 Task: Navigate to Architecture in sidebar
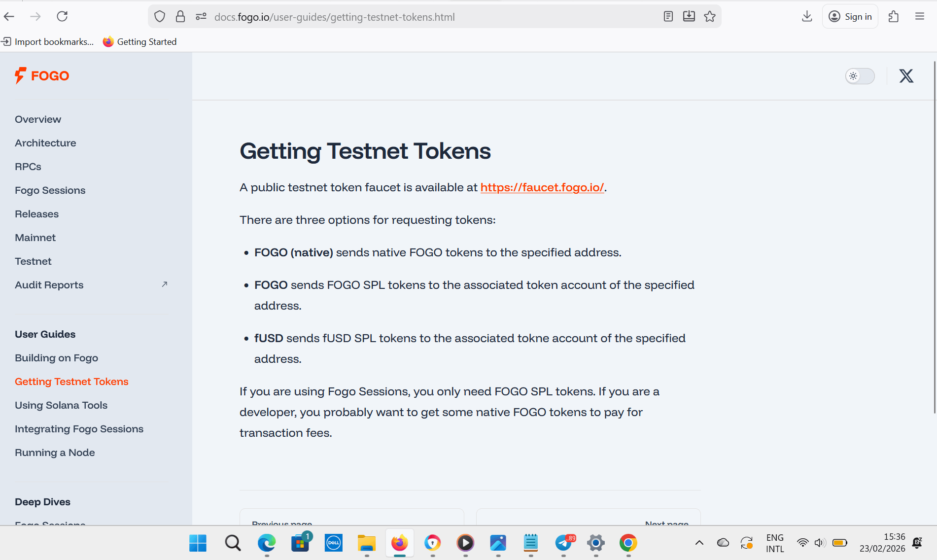(45, 143)
